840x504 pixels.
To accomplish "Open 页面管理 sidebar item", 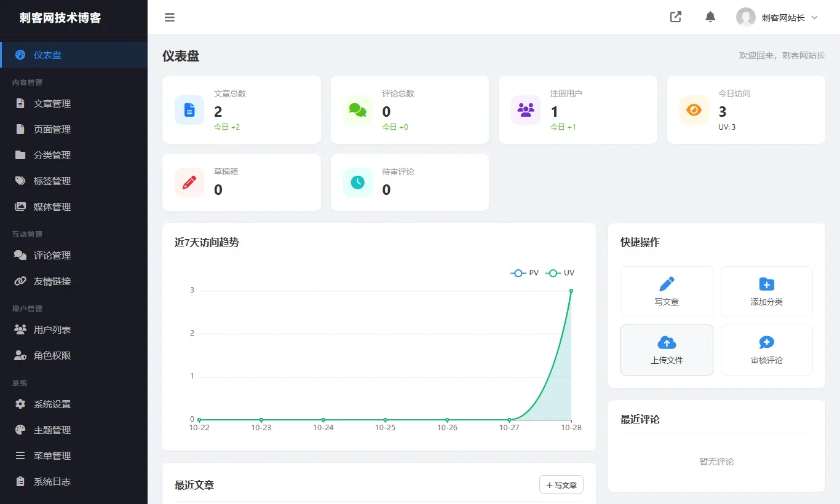I will pyautogui.click(x=74, y=130).
